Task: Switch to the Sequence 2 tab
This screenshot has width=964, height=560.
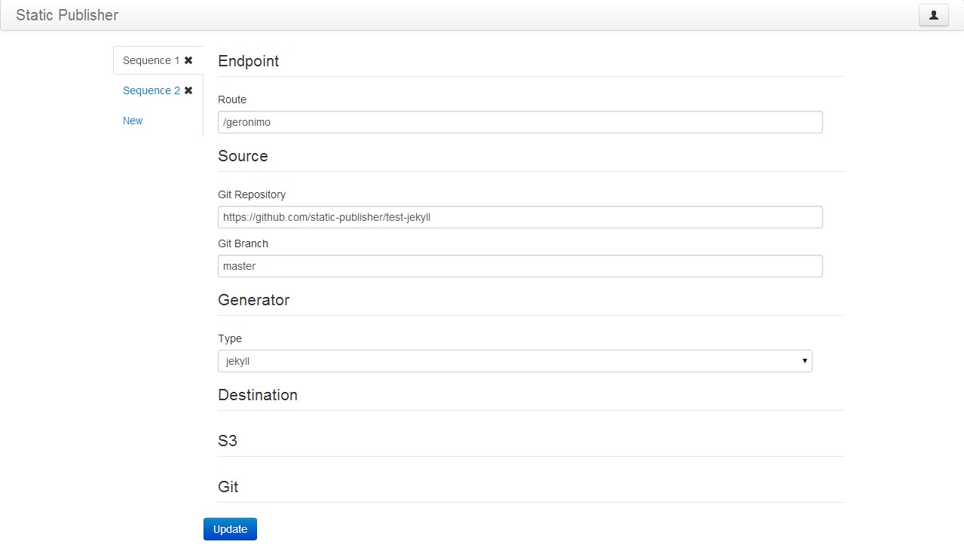Action: [151, 90]
